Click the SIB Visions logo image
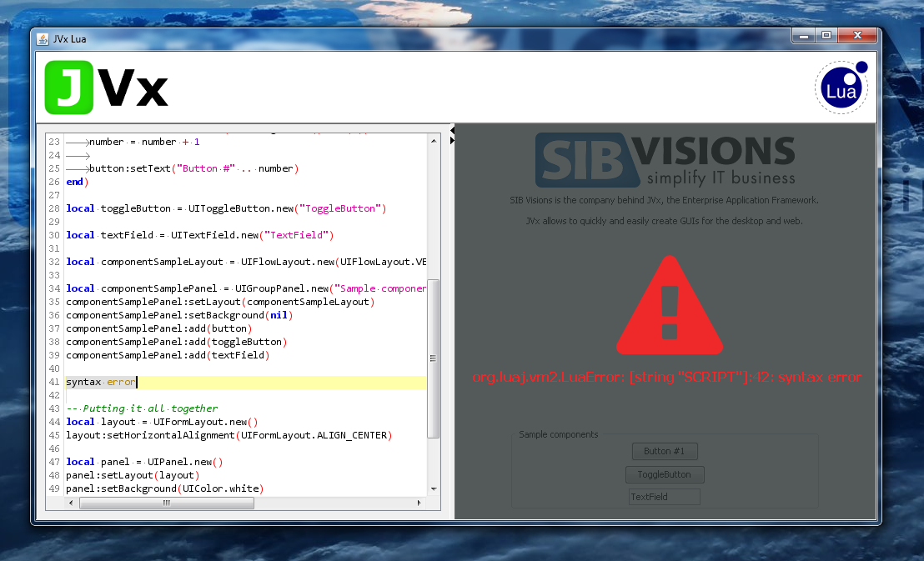This screenshot has width=924, height=561. point(665,160)
